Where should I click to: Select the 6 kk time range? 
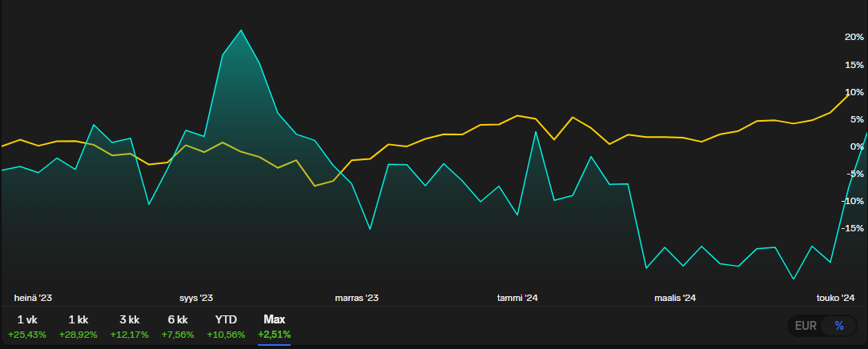(x=178, y=327)
